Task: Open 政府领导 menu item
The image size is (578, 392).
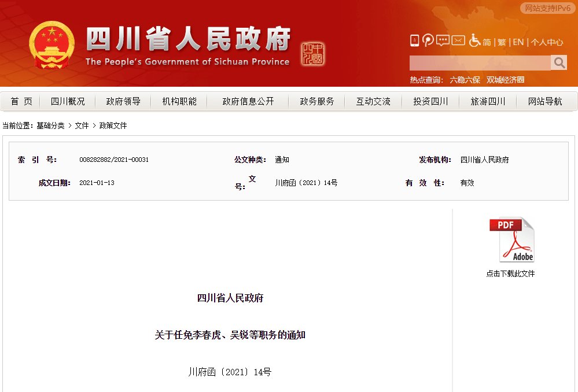Action: (x=123, y=101)
